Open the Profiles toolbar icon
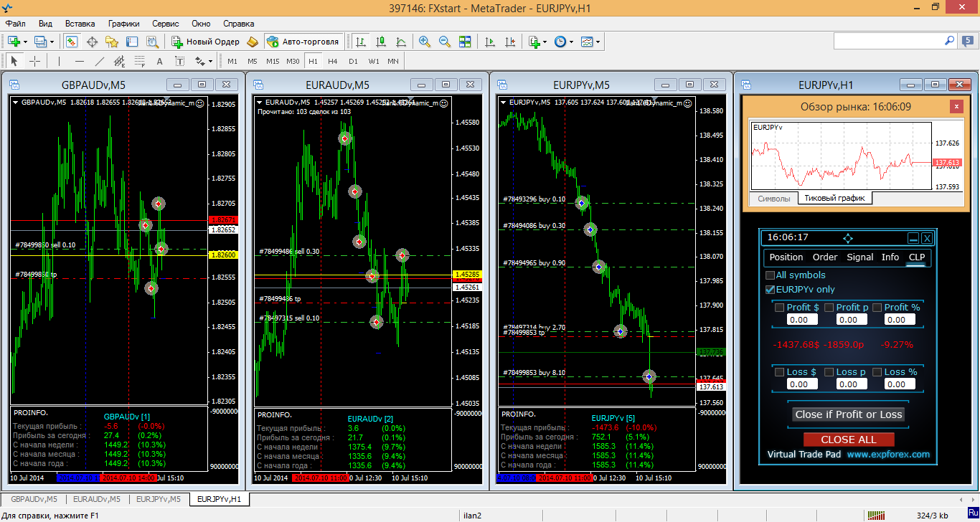Viewport: 980px width, 522px height. [x=39, y=42]
